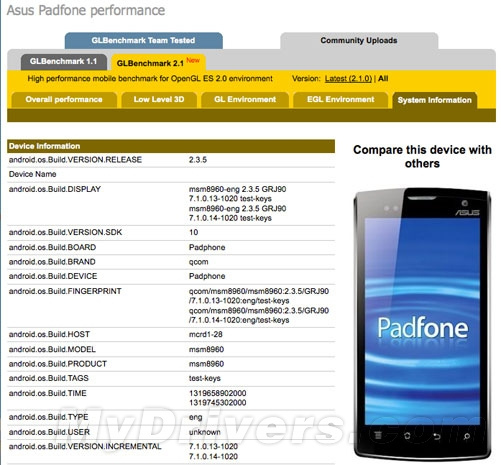Open the Overall performance tab
The width and height of the screenshot is (501, 465).
click(x=64, y=100)
